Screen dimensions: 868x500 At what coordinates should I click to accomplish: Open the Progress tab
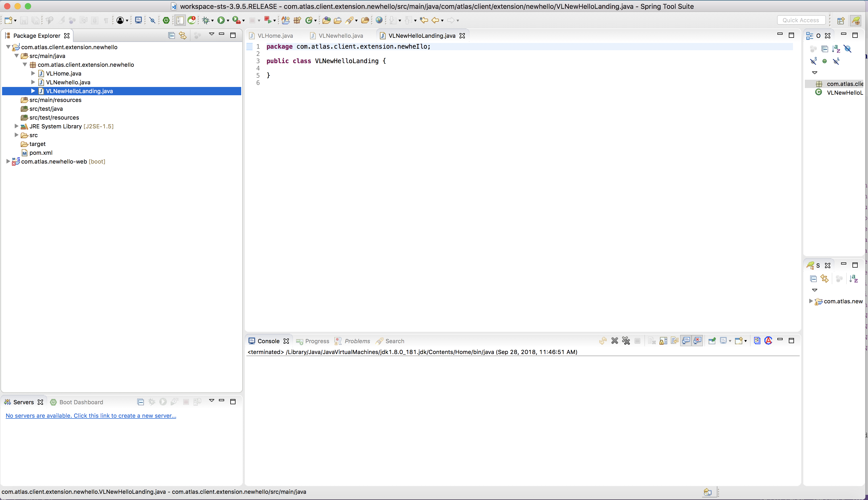click(312, 341)
